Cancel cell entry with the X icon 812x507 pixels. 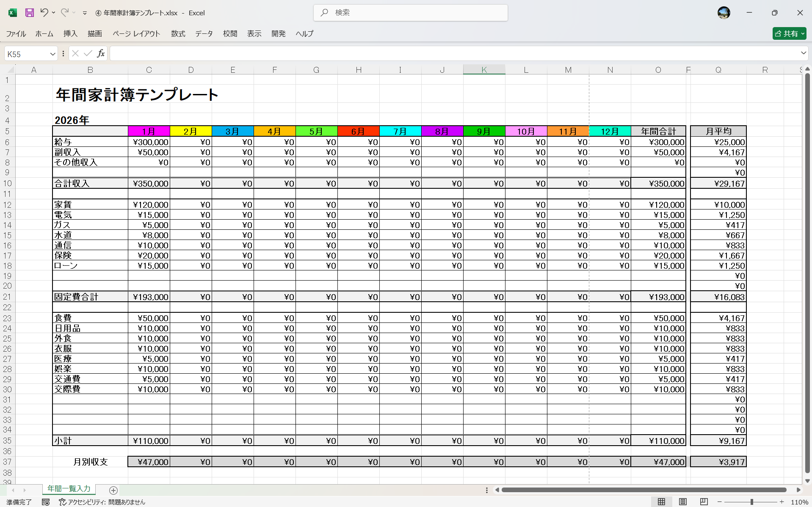pyautogui.click(x=75, y=53)
